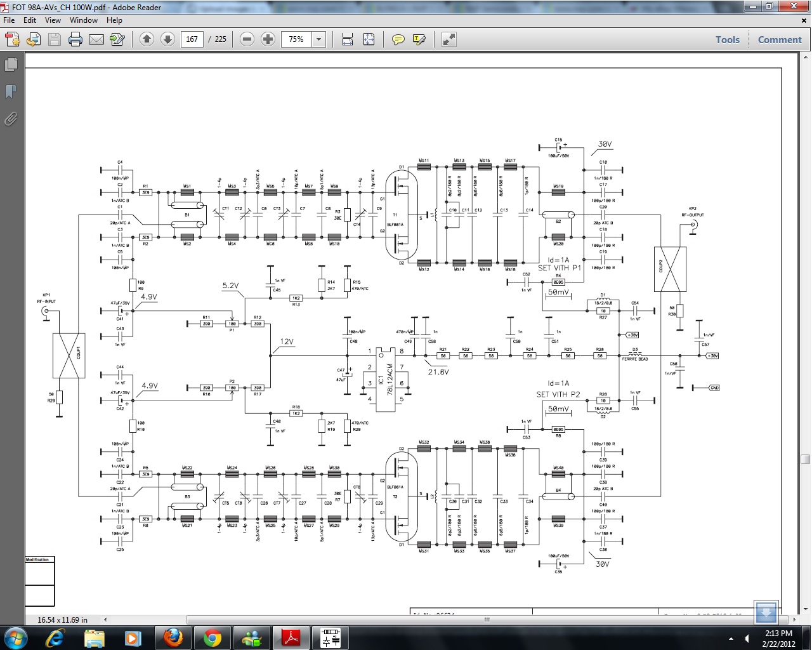Image resolution: width=812 pixels, height=650 pixels.
Task: Click the GND terminal label
Action: (714, 388)
